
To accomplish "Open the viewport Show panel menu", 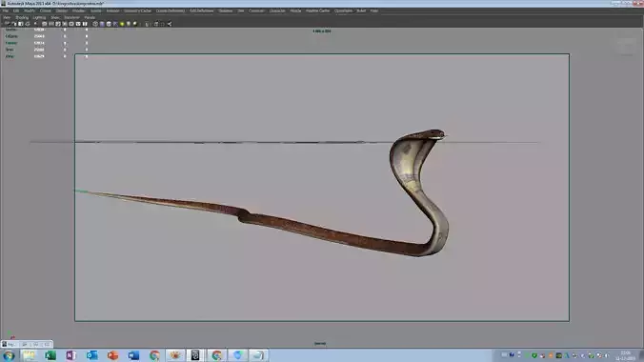I will pos(55,18).
